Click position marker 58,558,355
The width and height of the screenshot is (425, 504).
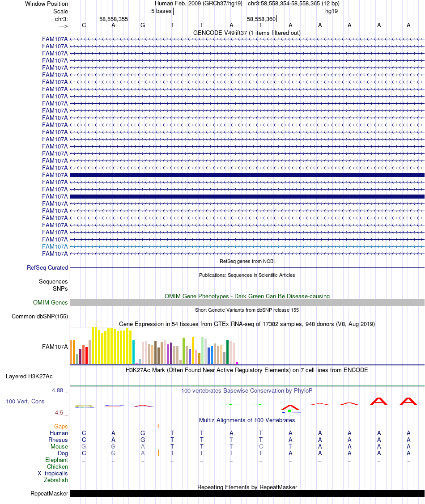click(114, 19)
